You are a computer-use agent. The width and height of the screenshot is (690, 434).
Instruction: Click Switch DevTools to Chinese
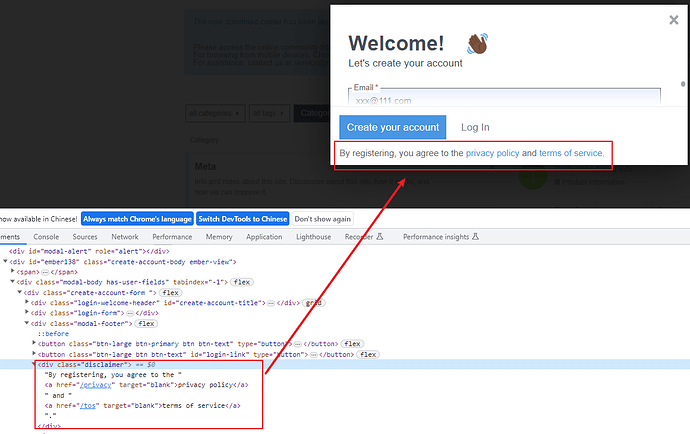242,219
